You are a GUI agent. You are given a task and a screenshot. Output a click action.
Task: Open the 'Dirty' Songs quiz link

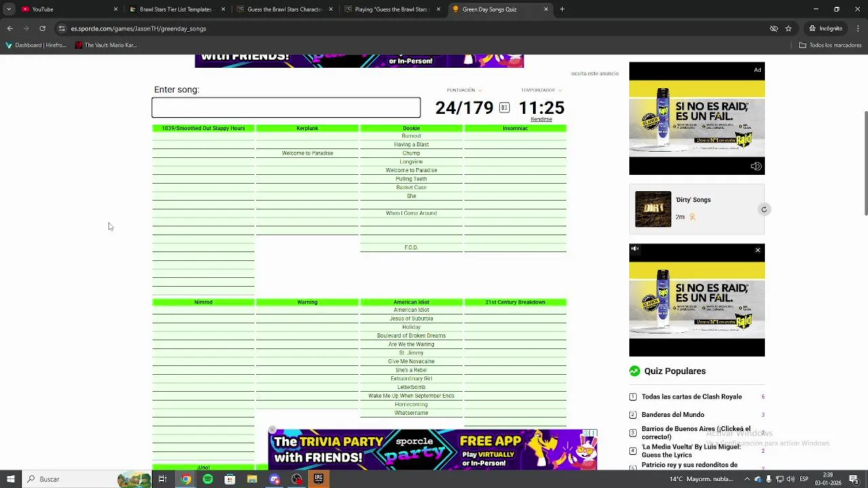click(693, 200)
